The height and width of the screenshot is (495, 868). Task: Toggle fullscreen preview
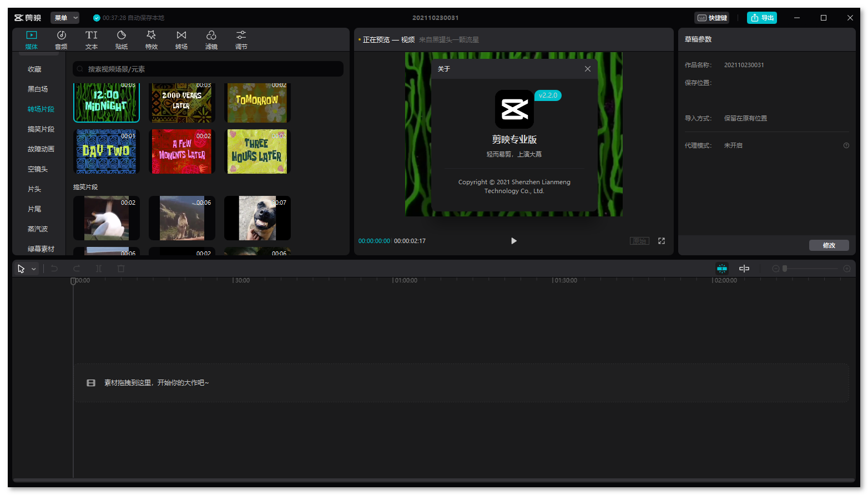(x=662, y=241)
